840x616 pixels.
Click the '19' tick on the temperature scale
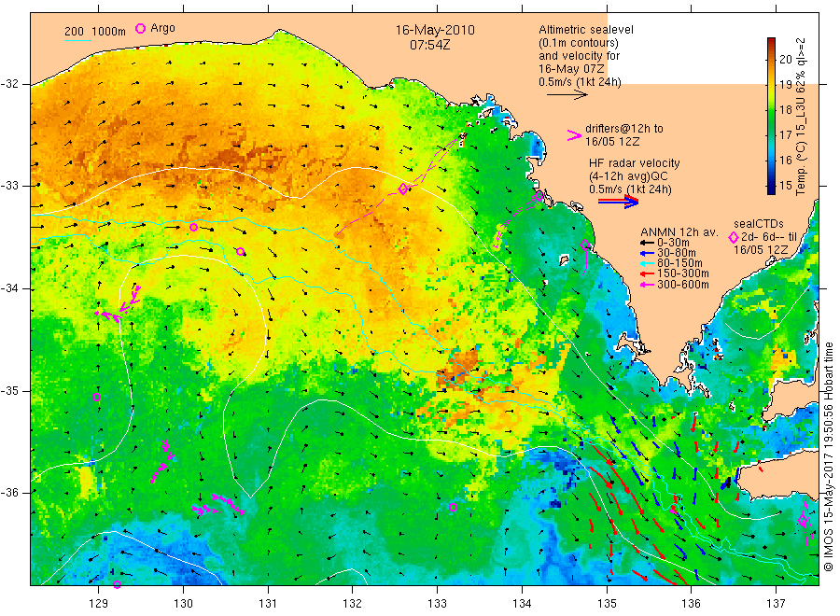785,85
